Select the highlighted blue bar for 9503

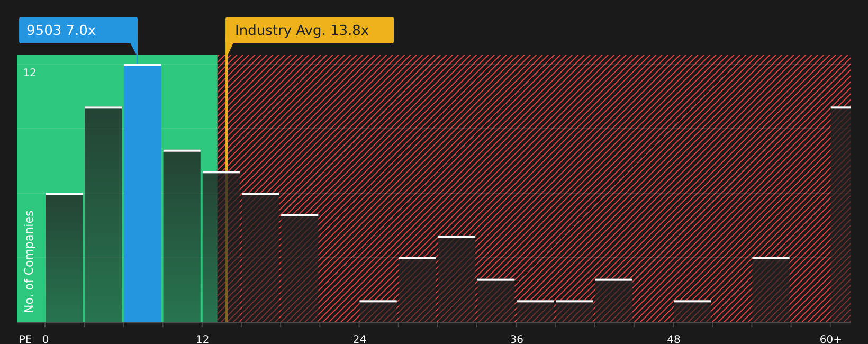pos(143,193)
